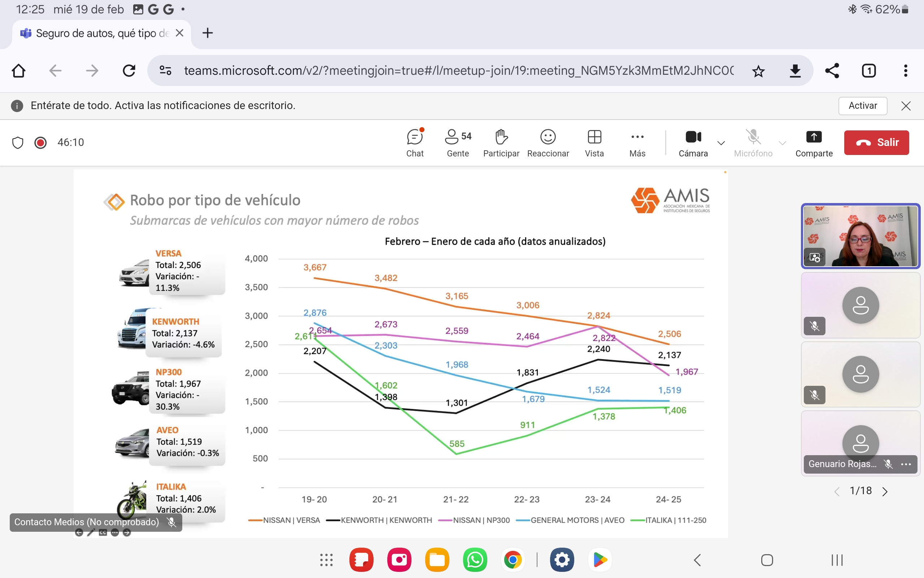This screenshot has height=578, width=924.
Task: Open the Reaccionar emoji menu
Action: [548, 143]
